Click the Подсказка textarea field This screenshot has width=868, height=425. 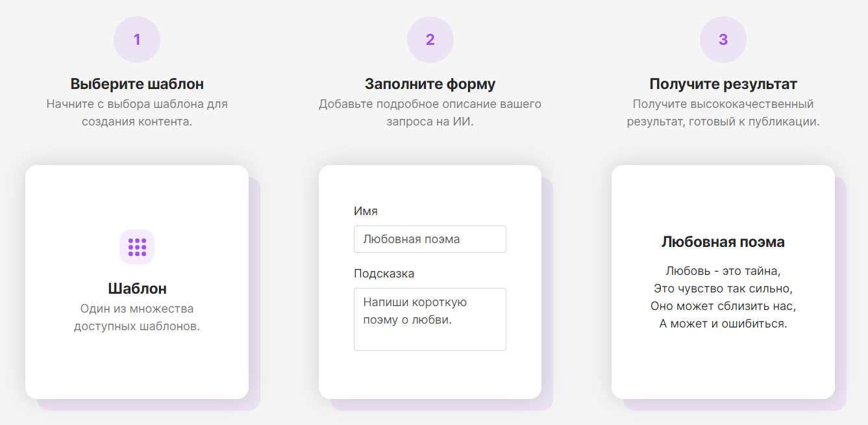tap(430, 319)
